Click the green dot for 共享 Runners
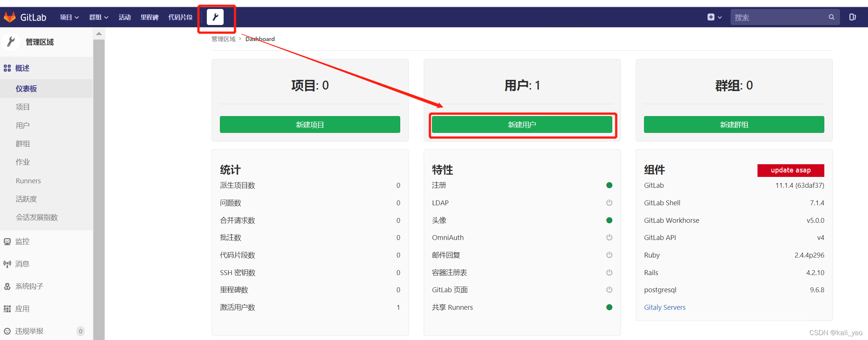Screen dimensions: 868x340 pyautogui.click(x=609, y=307)
